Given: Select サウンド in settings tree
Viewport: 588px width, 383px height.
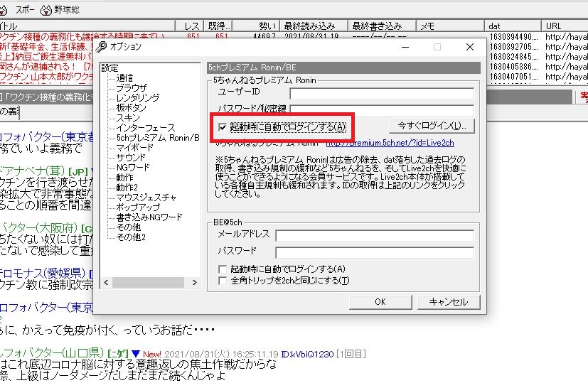Looking at the screenshot, I should 131,158.
